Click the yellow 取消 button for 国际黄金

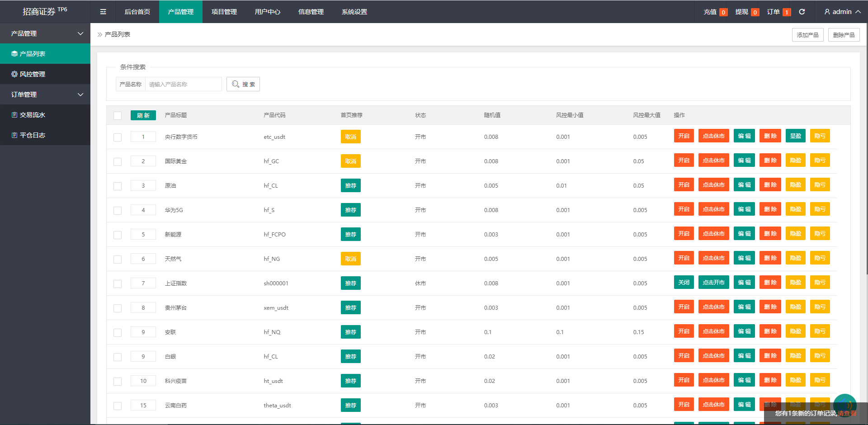point(350,161)
